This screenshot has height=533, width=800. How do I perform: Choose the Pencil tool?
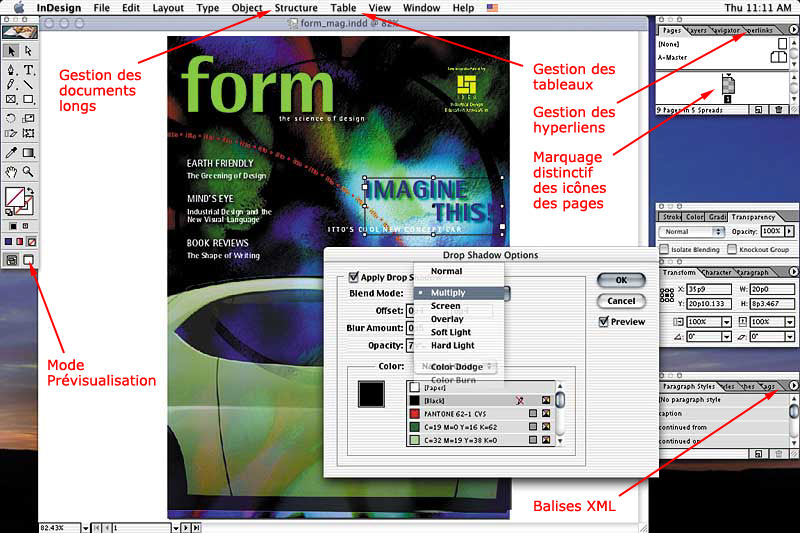pyautogui.click(x=11, y=85)
